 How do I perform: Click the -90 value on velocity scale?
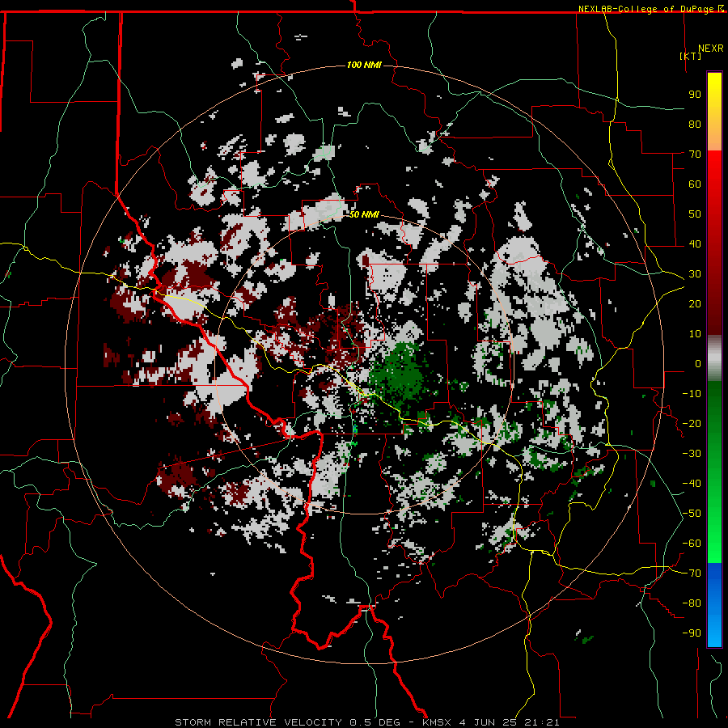click(692, 633)
